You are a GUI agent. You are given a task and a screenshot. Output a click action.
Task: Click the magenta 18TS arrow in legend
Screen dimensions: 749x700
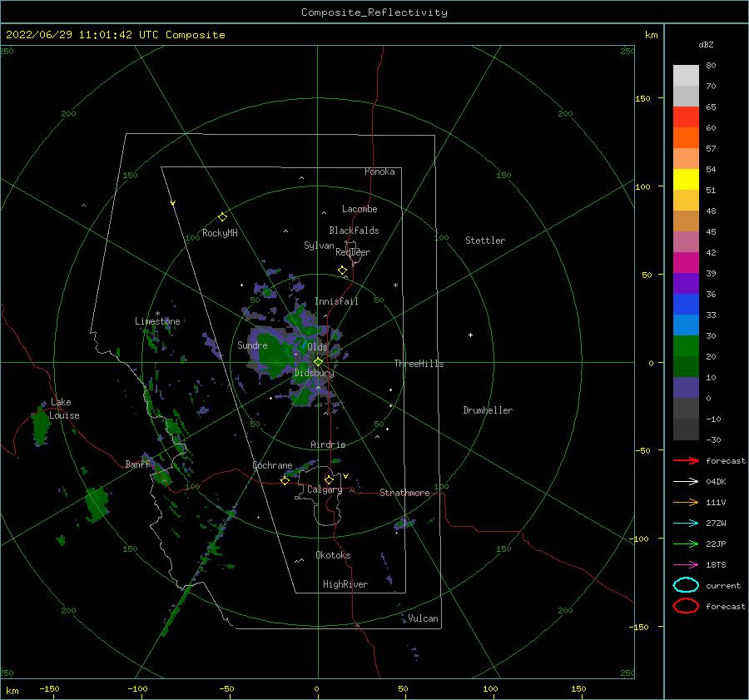click(x=686, y=565)
